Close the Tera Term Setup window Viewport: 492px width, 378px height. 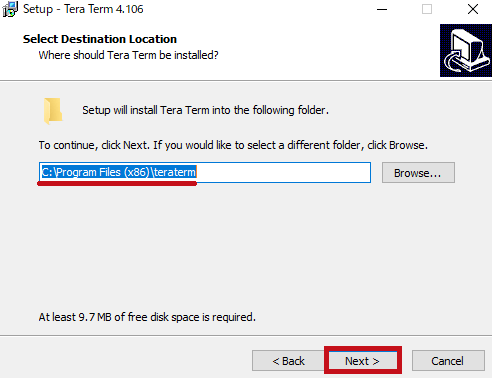[x=473, y=9]
